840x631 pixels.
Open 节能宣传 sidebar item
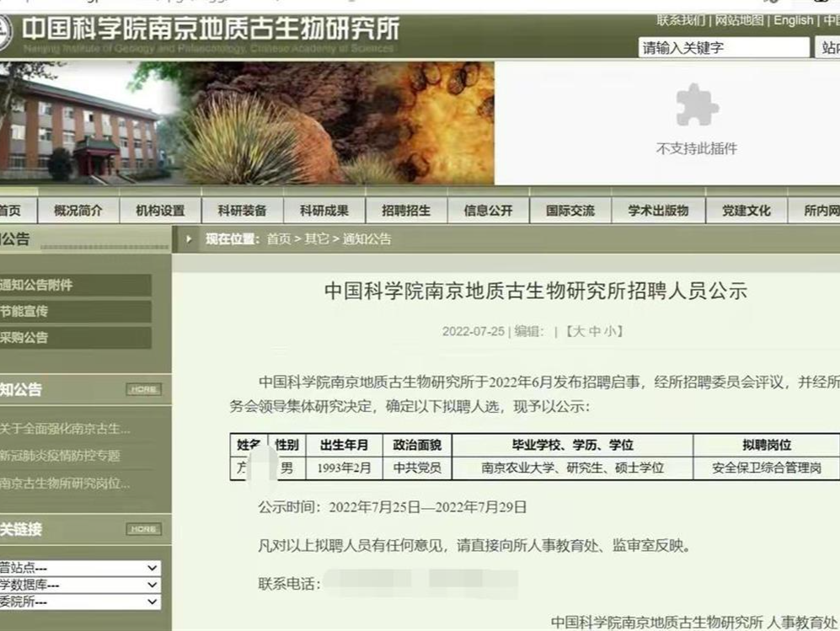[x=75, y=311]
